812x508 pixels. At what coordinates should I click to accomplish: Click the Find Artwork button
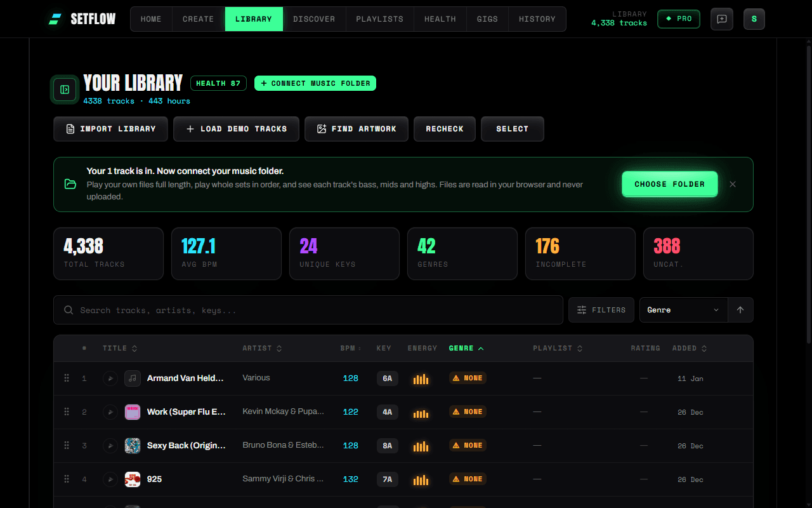click(x=355, y=129)
